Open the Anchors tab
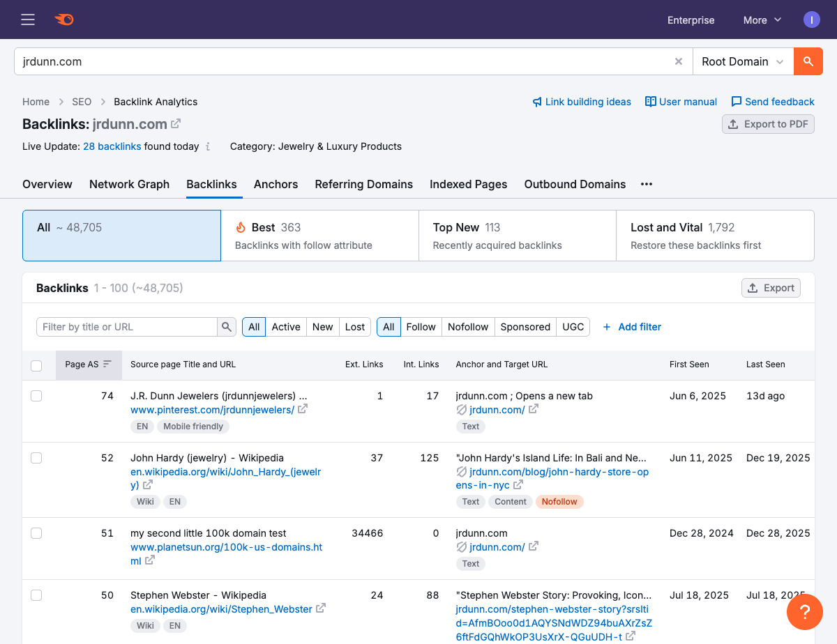 276,184
